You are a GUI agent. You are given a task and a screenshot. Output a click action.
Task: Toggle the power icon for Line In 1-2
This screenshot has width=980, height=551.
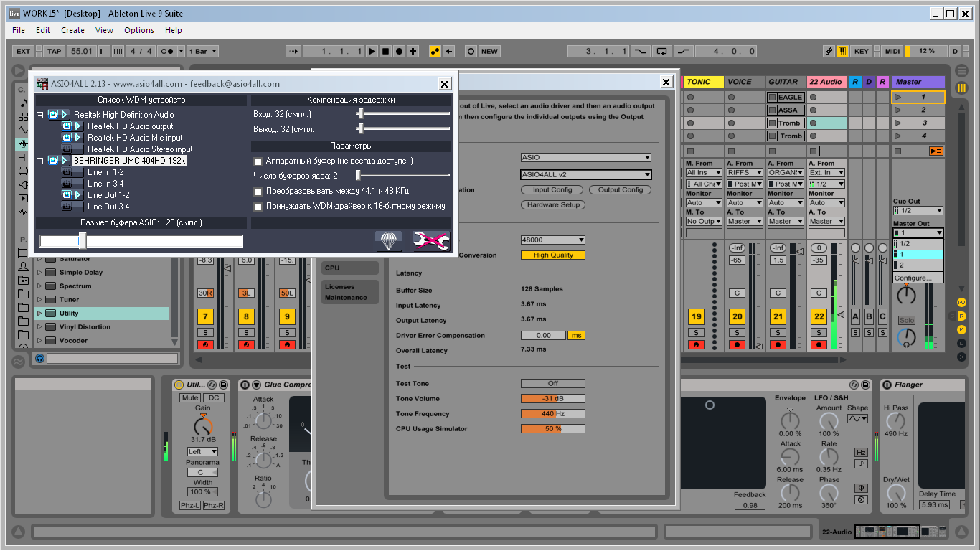tap(67, 172)
